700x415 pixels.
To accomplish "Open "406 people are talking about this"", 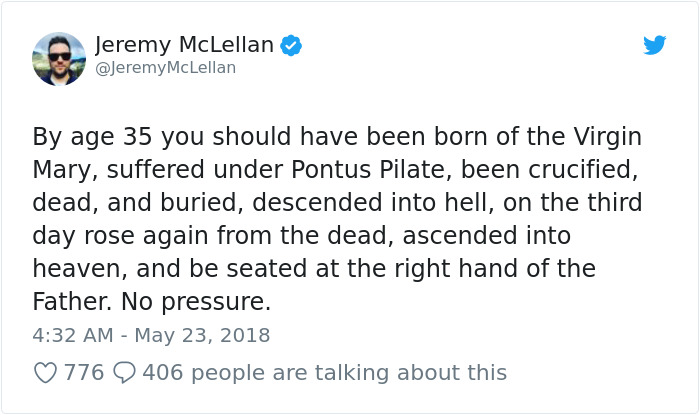I will pyautogui.click(x=325, y=373).
